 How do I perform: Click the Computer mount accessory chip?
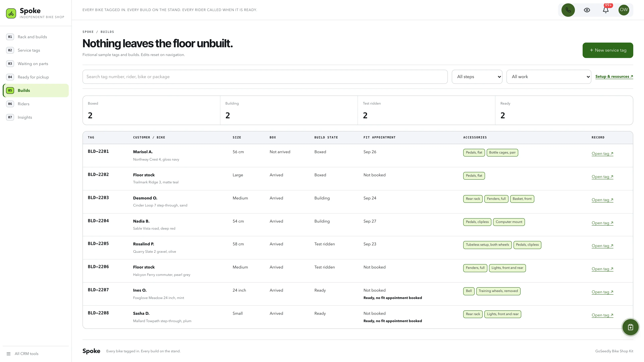(x=509, y=222)
